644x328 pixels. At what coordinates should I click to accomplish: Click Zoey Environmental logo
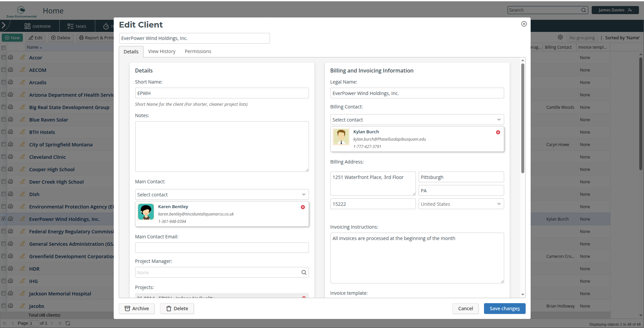click(21, 11)
